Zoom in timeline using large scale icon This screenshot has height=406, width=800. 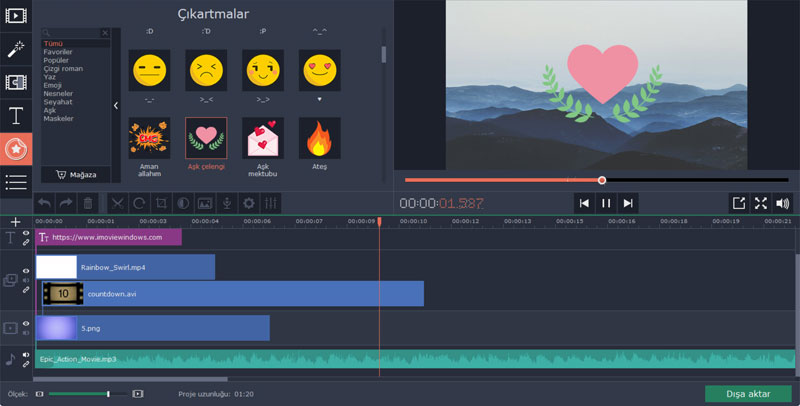pos(137,394)
